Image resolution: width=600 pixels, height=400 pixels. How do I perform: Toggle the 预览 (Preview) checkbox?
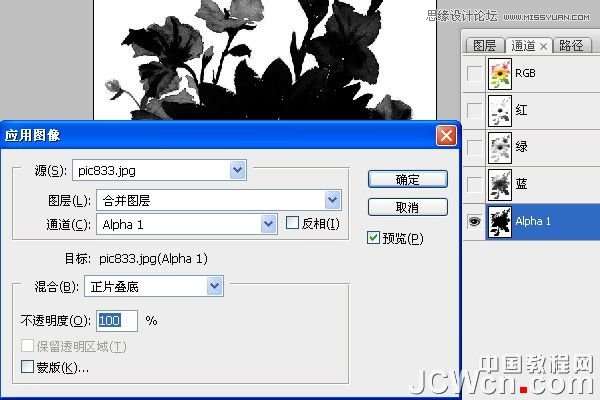click(x=373, y=238)
